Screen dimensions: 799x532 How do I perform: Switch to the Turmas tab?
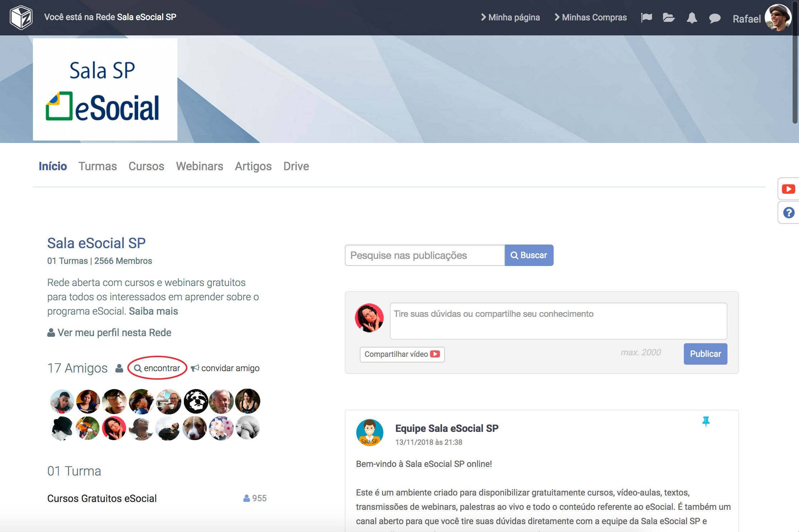pos(97,166)
